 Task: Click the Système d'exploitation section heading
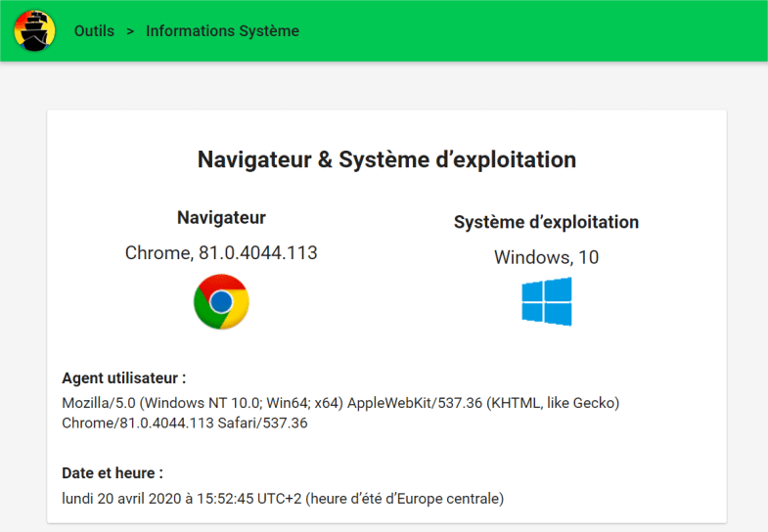tap(546, 222)
